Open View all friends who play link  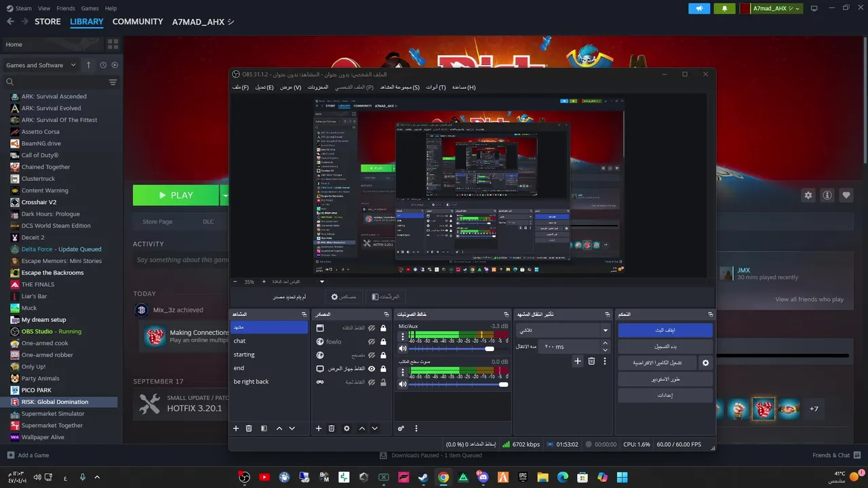point(809,300)
